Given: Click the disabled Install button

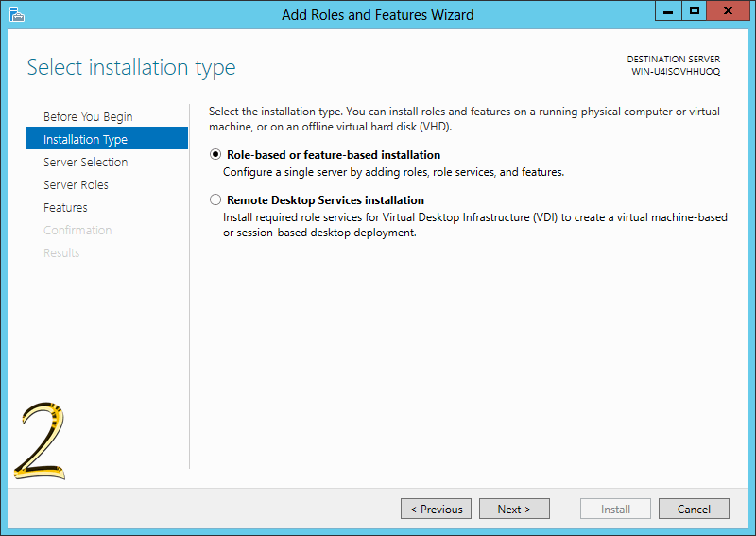Looking at the screenshot, I should pyautogui.click(x=615, y=509).
